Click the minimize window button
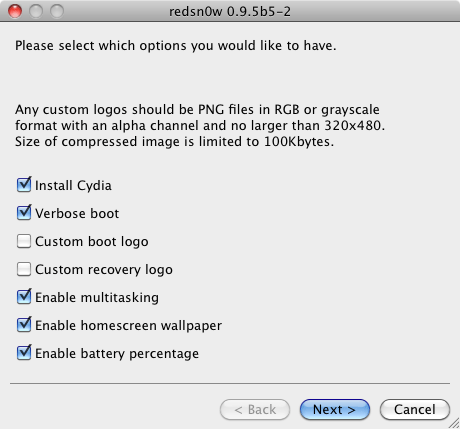Viewport: 460px width, 429px height. 36,11
